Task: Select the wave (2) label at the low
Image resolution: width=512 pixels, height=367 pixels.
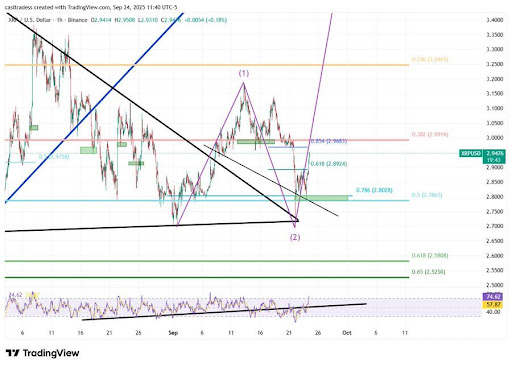Action: click(x=295, y=237)
